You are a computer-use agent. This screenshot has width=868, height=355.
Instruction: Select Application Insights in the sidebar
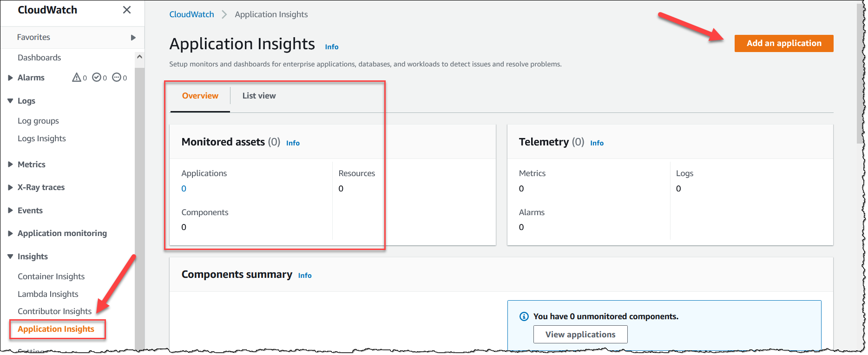point(56,329)
